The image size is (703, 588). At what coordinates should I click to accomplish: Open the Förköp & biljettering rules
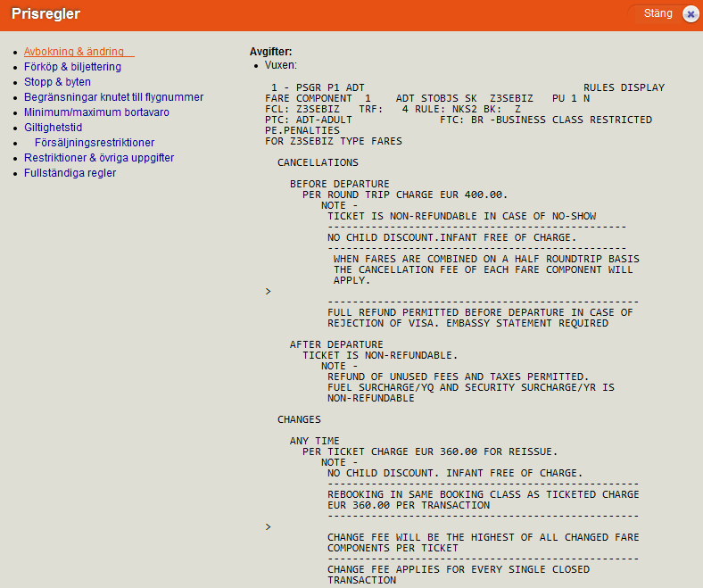tap(72, 67)
